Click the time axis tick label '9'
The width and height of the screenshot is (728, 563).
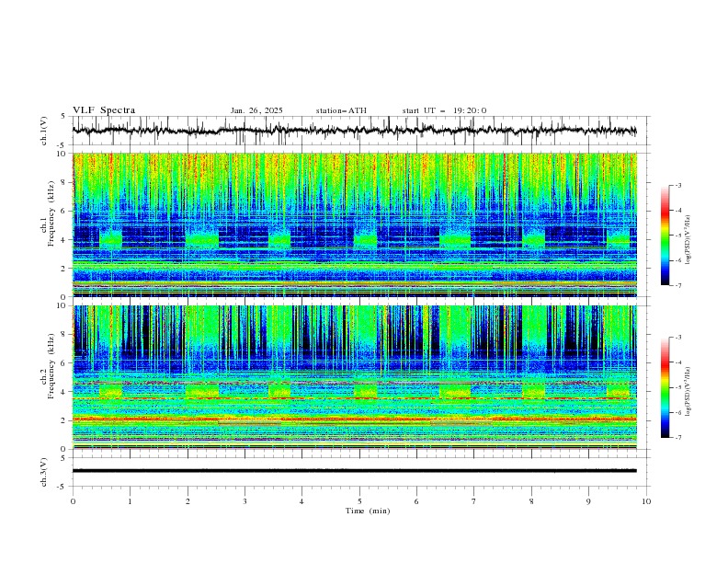coord(588,501)
